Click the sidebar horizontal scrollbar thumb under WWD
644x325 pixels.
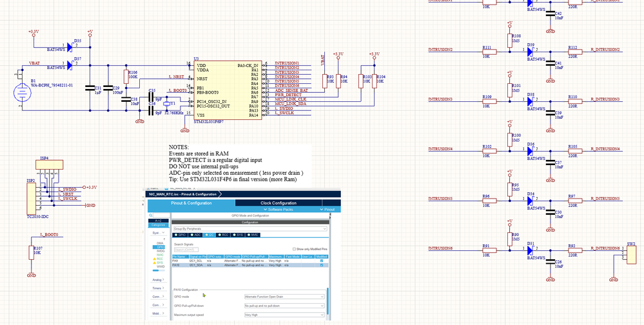tap(155, 270)
